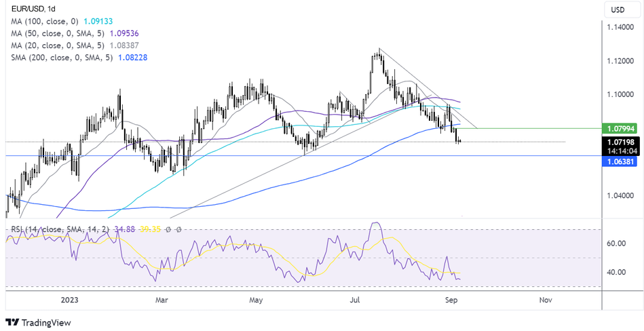This screenshot has height=331, width=644.
Task: Click the 1.10000 price axis label
Action: pos(621,94)
